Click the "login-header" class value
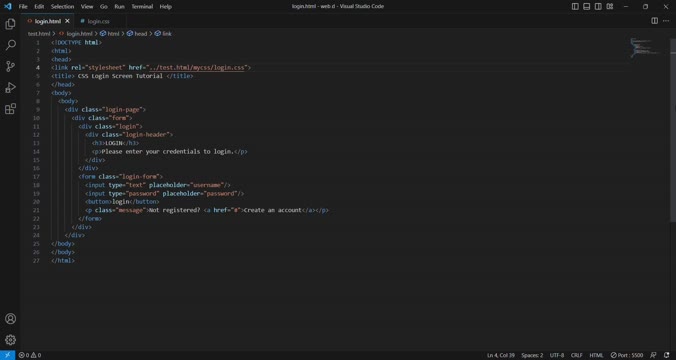 (x=146, y=135)
